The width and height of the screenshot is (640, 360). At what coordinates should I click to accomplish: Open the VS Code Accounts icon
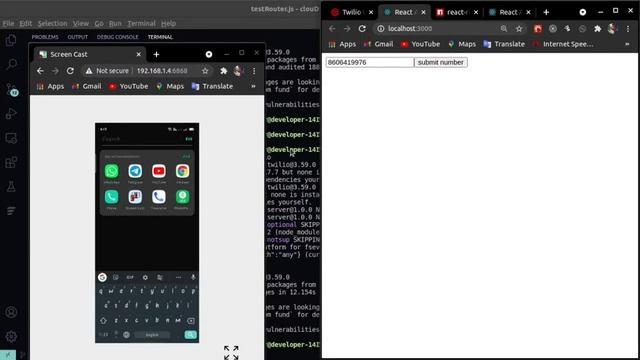coord(11,312)
